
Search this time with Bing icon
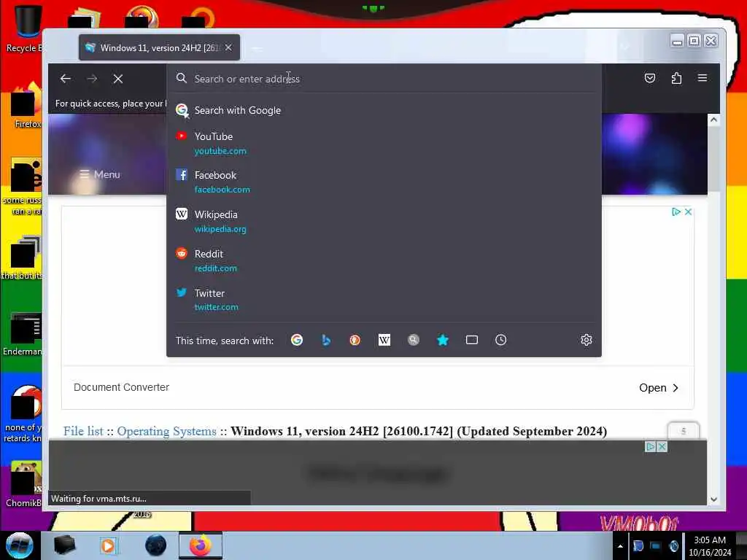(x=326, y=340)
